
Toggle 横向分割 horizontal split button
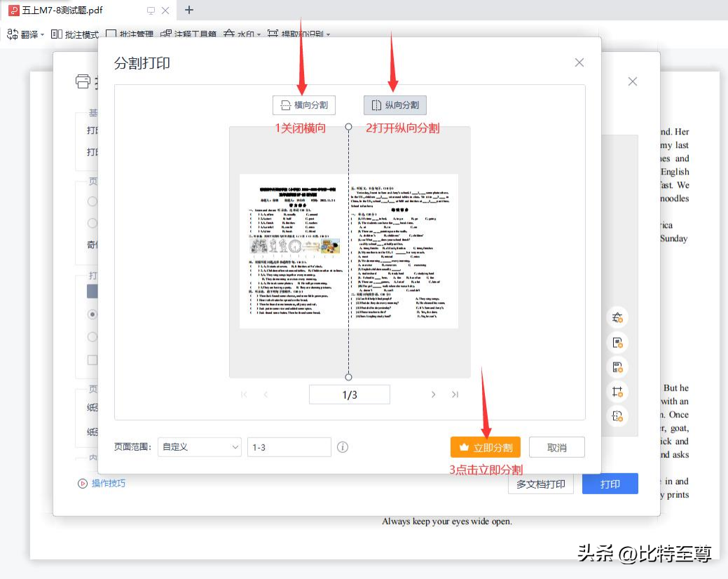click(303, 105)
